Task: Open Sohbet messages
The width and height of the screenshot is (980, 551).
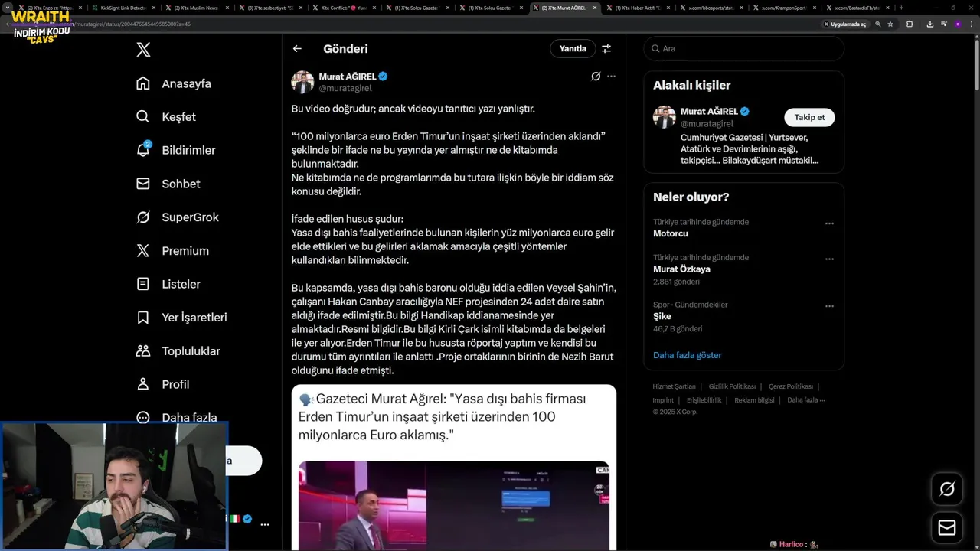Action: (x=168, y=184)
